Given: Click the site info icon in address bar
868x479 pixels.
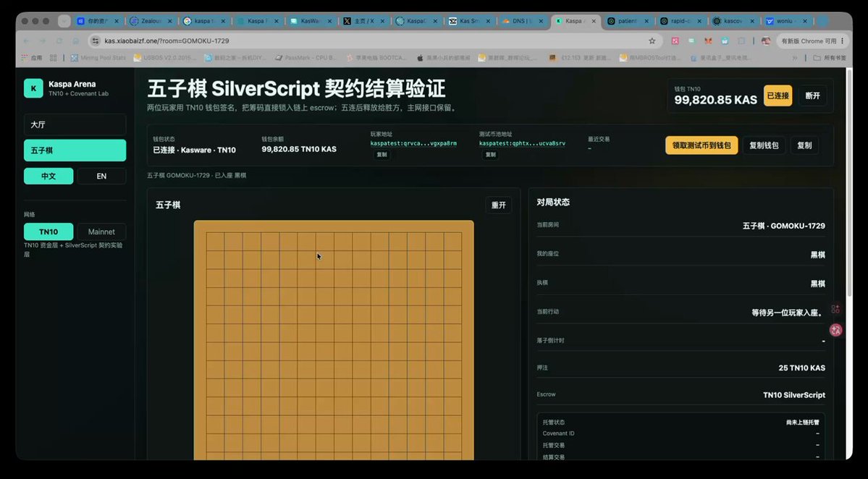Looking at the screenshot, I should (x=96, y=41).
